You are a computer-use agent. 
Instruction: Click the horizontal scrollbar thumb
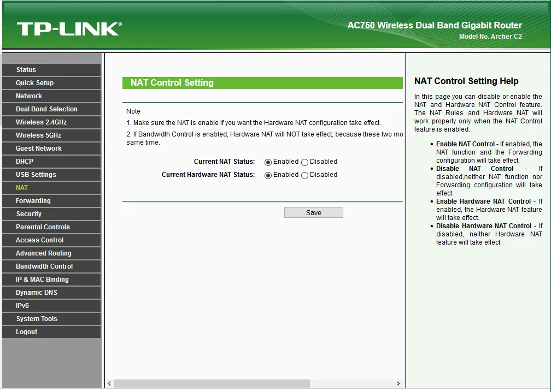click(212, 384)
